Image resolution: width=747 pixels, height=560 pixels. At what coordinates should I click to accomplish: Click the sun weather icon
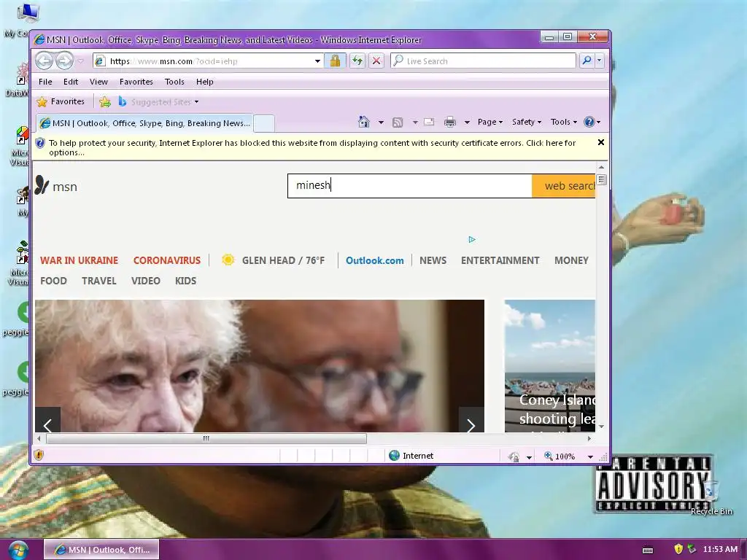(x=228, y=260)
